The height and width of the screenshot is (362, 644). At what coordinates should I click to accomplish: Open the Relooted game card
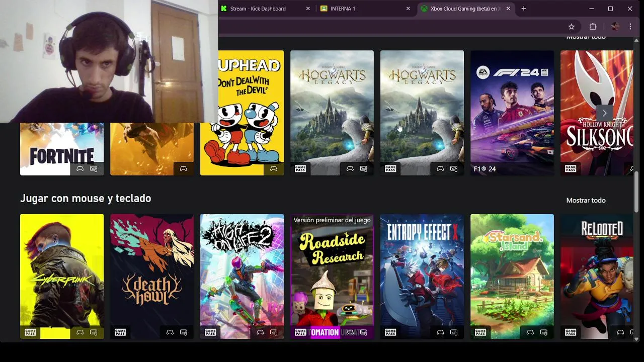click(x=597, y=277)
